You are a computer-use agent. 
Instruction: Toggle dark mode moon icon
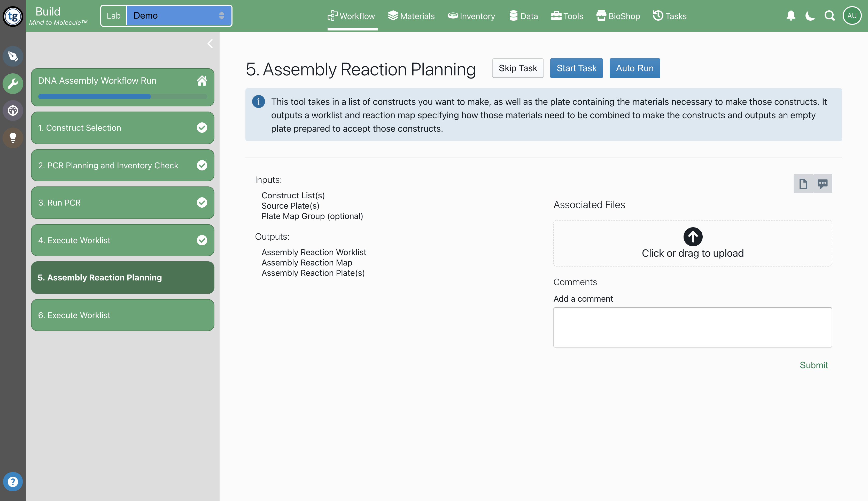click(x=810, y=16)
